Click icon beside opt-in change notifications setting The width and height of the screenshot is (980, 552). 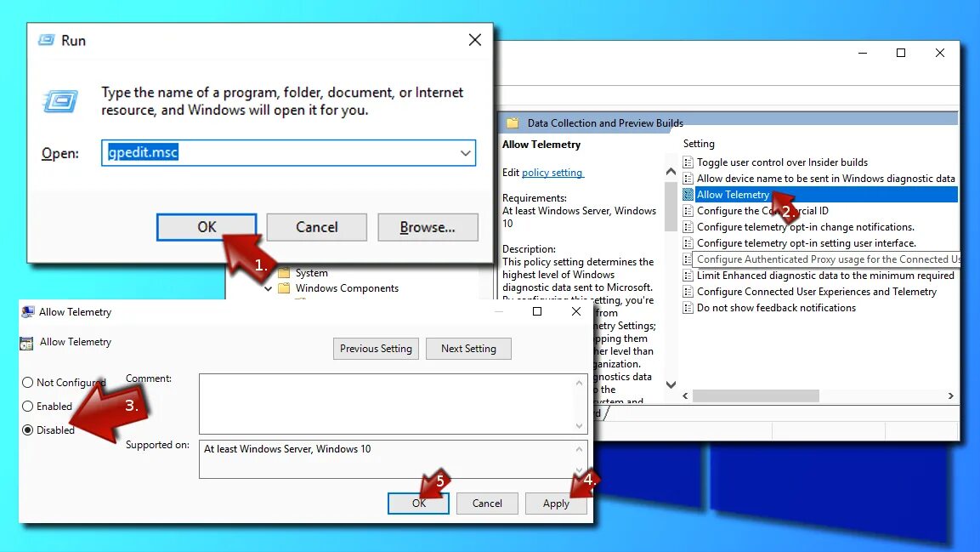pos(688,228)
